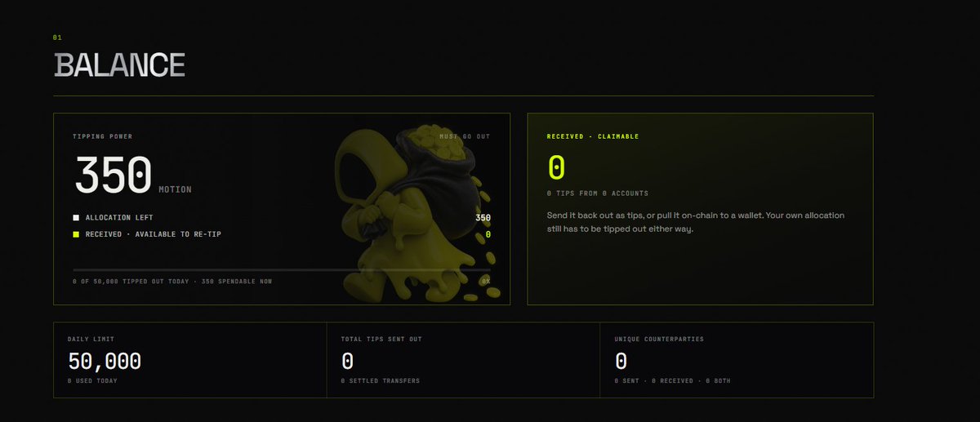Click the '0 USED TODAY' text
Viewport: 980px width, 422px height.
(92, 381)
